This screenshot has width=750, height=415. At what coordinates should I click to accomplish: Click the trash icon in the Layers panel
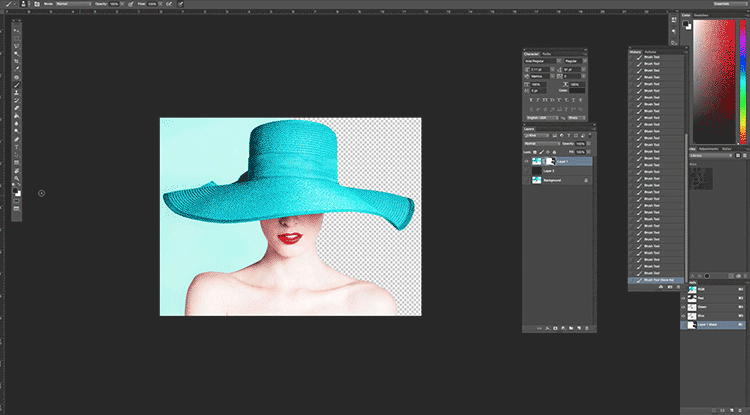587,327
